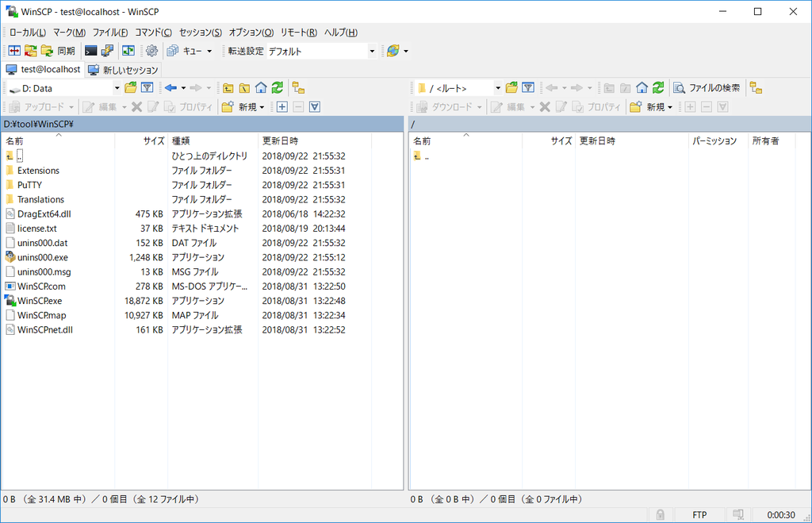Refresh the local panel
Image resolution: width=812 pixels, height=523 pixels.
[278, 87]
